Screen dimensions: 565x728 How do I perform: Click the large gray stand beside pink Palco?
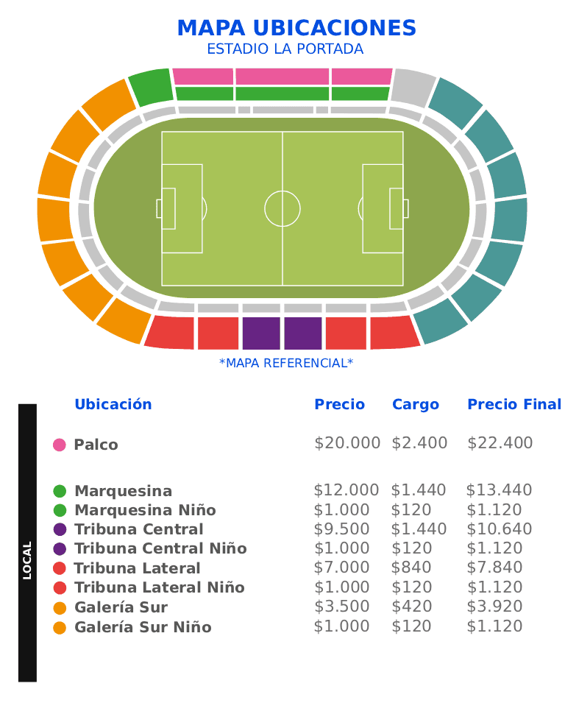coord(413,86)
